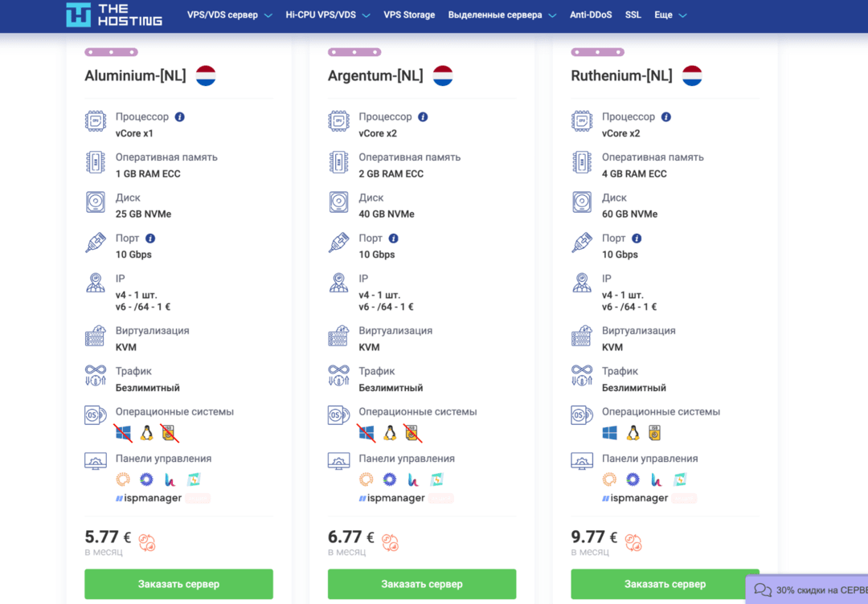Open the FastPanel control panel icon under Ruthenium-[NL]
This screenshot has width=868, height=604.
pyautogui.click(x=680, y=480)
